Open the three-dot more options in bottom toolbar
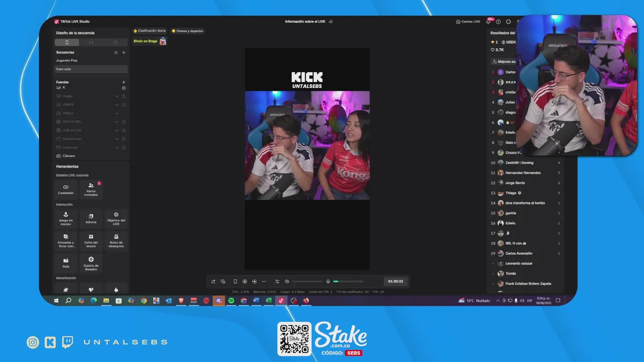The height and width of the screenshot is (362, 644). (264, 282)
